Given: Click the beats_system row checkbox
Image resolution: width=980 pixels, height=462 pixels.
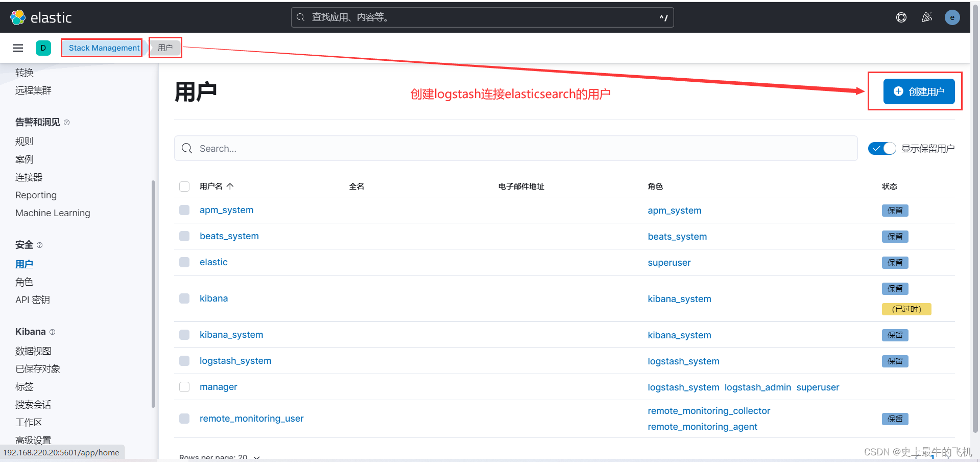Looking at the screenshot, I should point(184,236).
